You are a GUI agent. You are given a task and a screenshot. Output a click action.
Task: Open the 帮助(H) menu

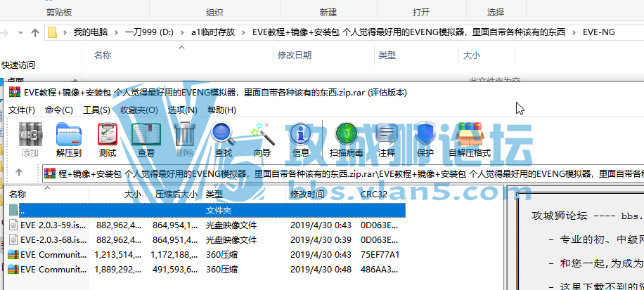[221, 110]
